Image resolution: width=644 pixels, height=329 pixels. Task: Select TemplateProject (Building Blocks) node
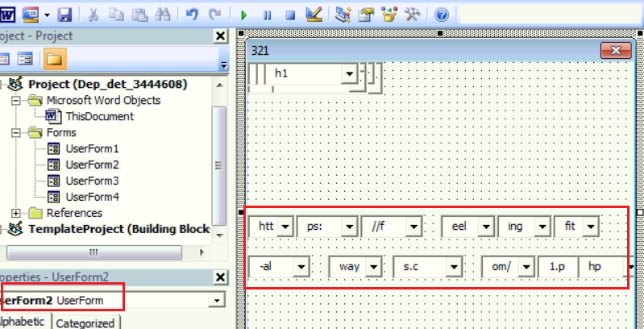tap(119, 229)
